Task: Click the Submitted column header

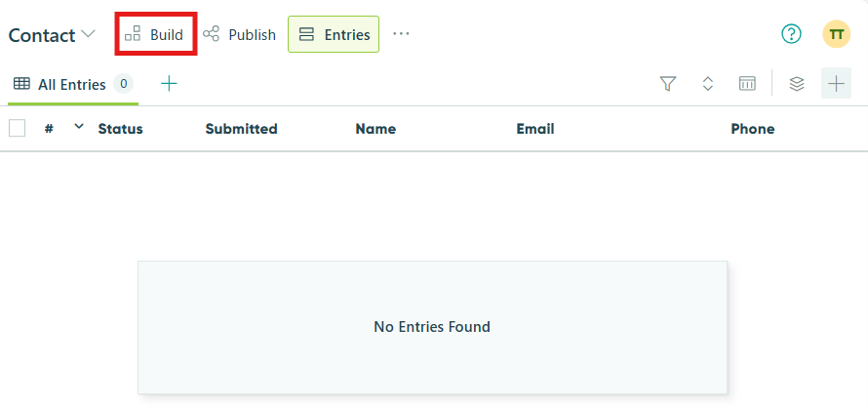Action: pos(241,129)
